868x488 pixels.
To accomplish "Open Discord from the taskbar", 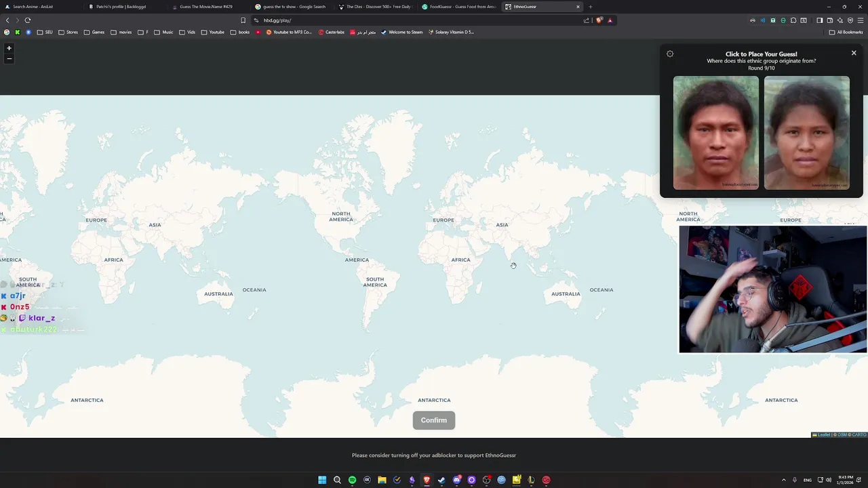I will (x=457, y=480).
